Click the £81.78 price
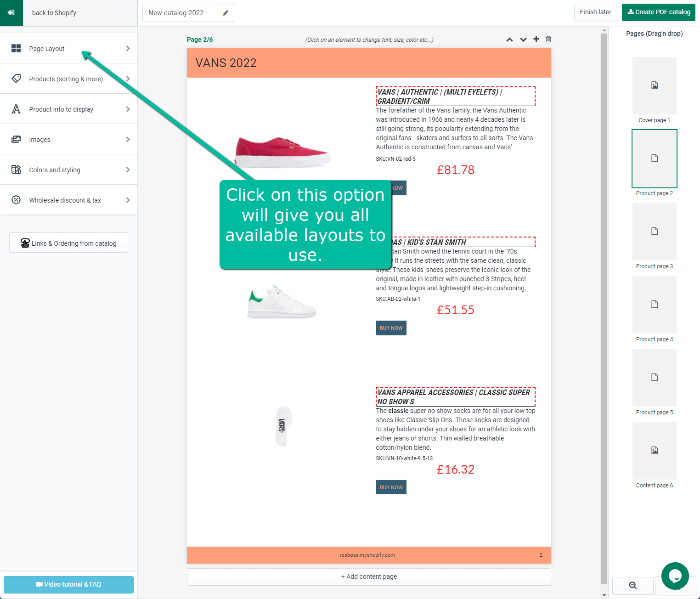 (456, 170)
